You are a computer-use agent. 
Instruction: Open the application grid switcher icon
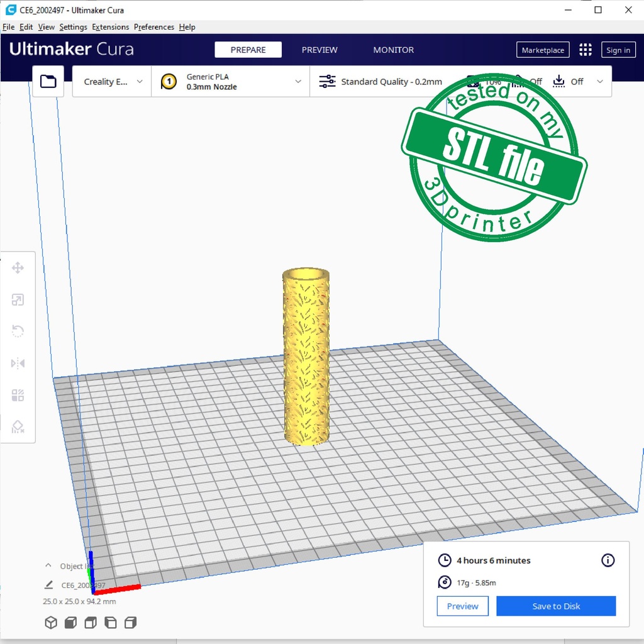coord(586,50)
